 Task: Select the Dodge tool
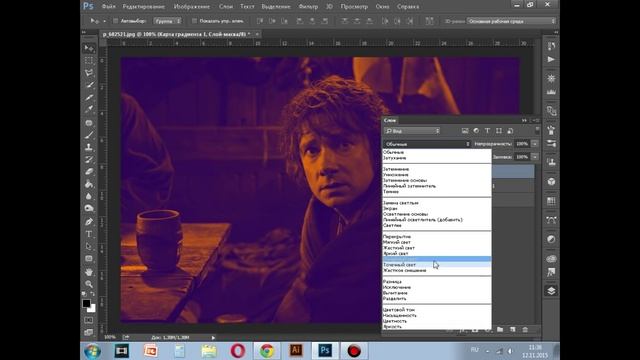click(x=89, y=208)
